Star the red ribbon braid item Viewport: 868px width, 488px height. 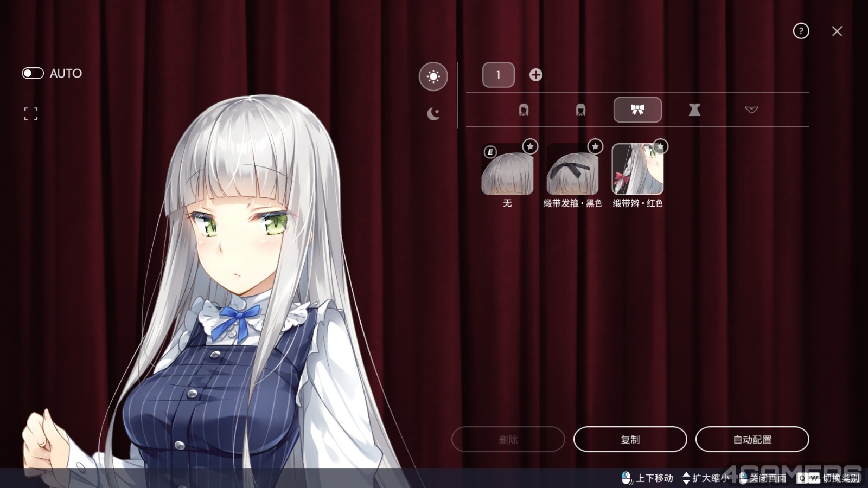pyautogui.click(x=660, y=146)
